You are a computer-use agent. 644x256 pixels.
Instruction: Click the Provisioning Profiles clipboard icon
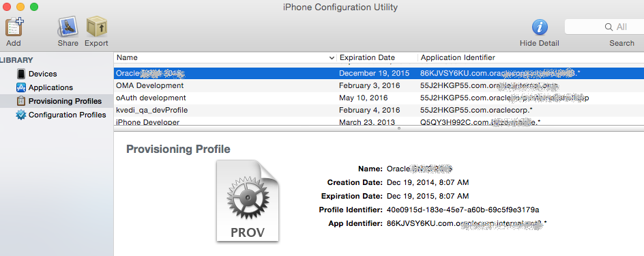tap(21, 101)
